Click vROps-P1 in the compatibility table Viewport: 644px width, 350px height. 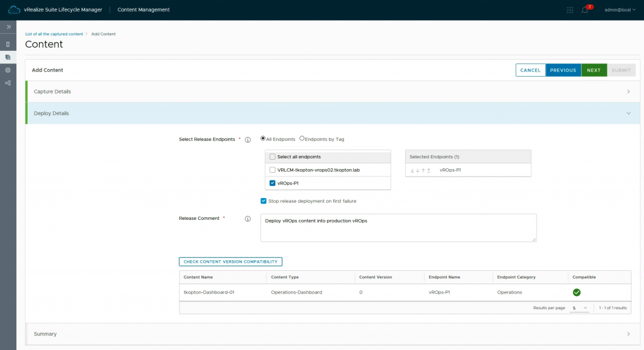tap(439, 292)
